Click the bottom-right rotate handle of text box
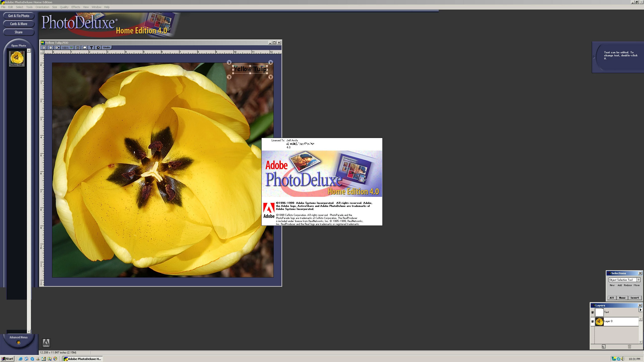This screenshot has width=644, height=362. (270, 77)
